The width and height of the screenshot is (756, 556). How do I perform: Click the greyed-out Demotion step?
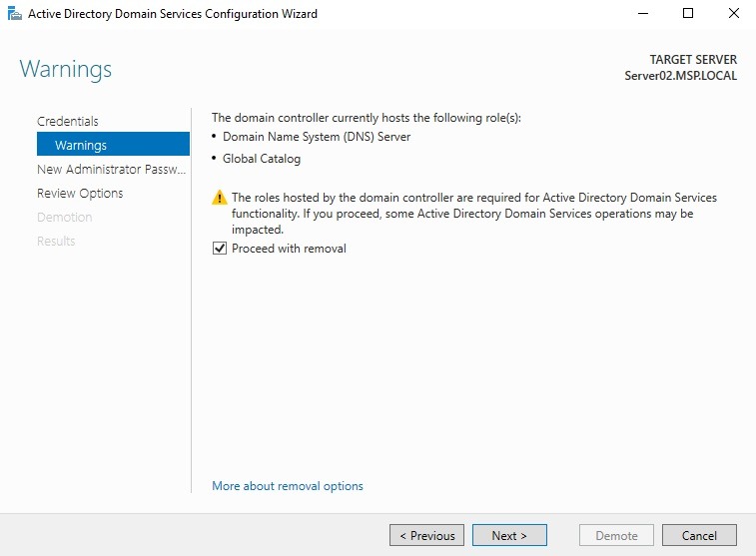coord(64,217)
